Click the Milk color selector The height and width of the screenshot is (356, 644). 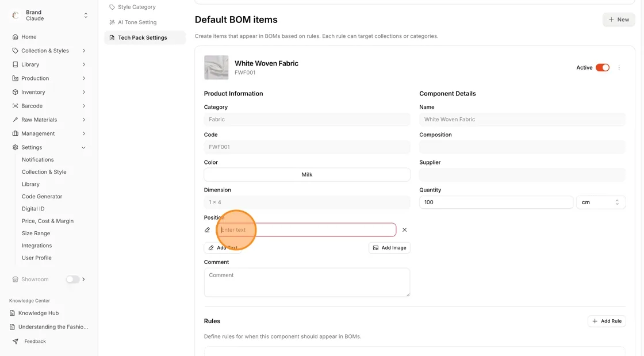(x=307, y=174)
